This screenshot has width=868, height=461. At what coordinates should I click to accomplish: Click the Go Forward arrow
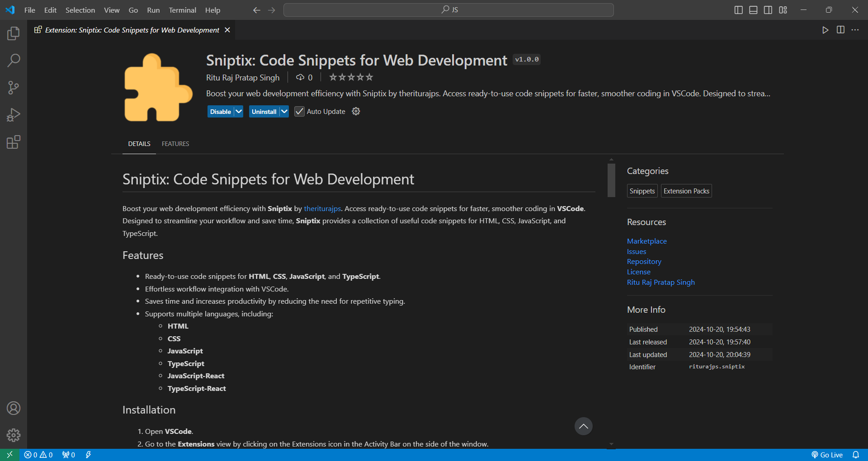click(x=272, y=10)
